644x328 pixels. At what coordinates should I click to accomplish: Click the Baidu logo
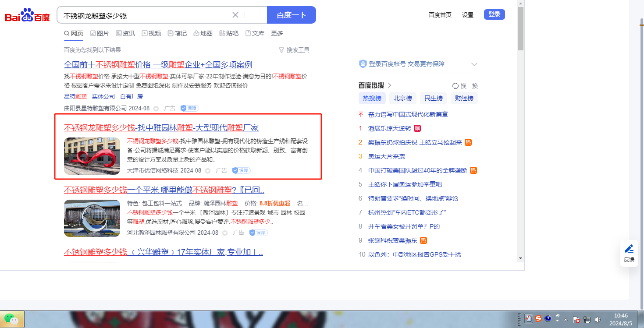coord(27,15)
